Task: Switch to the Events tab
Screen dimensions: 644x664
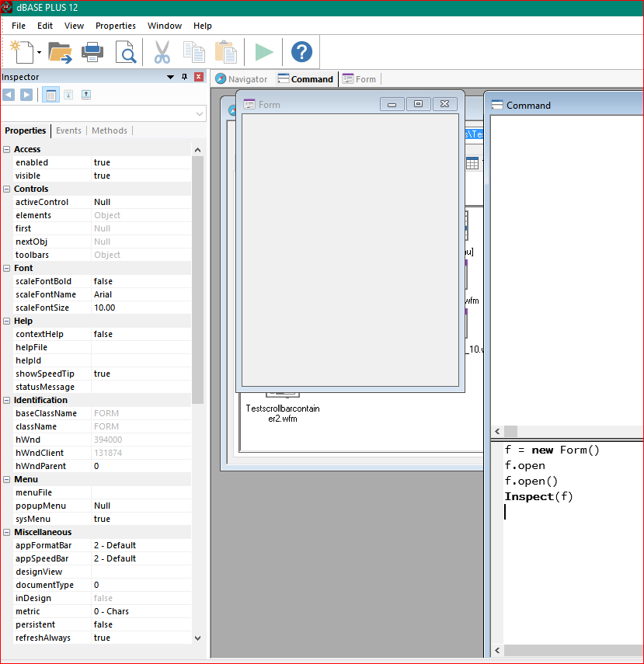Action: 68,130
